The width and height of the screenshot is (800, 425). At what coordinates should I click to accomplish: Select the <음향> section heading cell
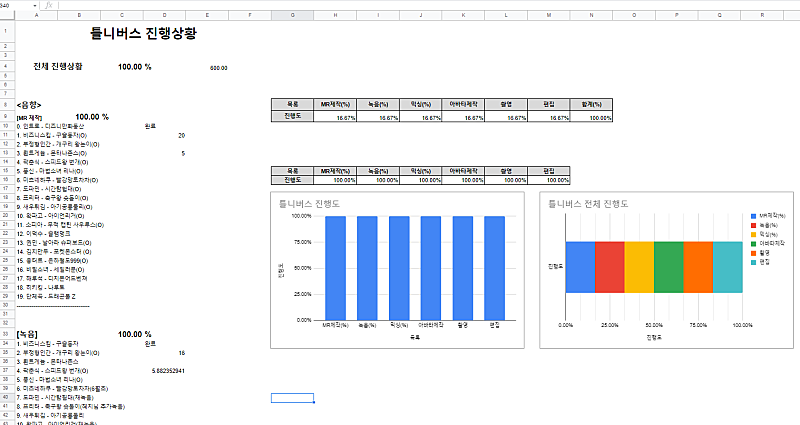point(30,103)
